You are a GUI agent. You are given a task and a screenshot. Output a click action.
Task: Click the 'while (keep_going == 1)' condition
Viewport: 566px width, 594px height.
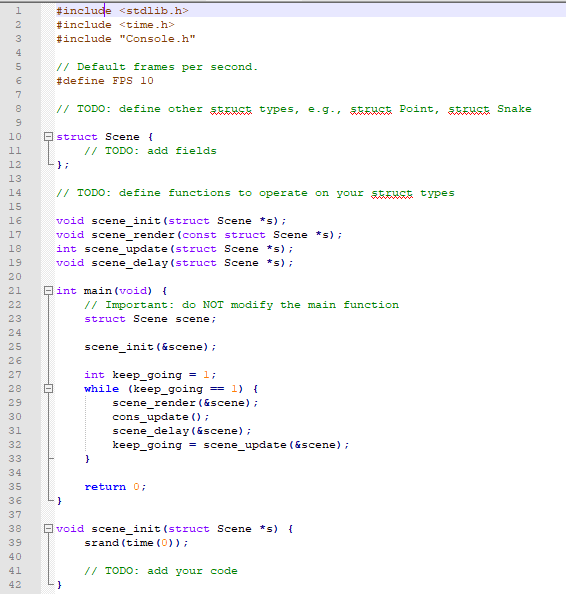click(164, 389)
